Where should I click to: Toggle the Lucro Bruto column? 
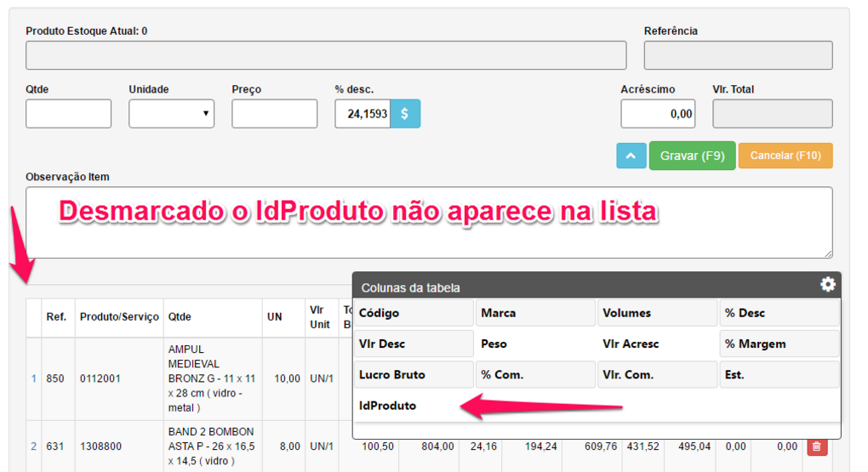point(414,375)
